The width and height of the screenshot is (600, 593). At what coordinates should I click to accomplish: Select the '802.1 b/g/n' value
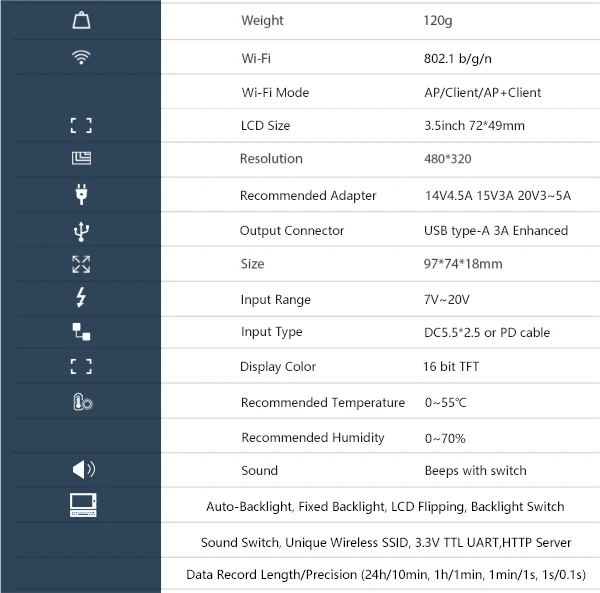coord(458,59)
